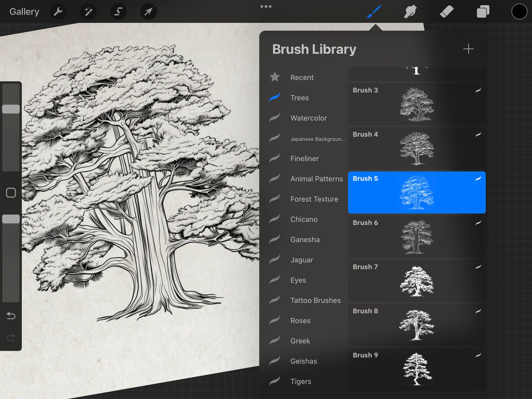
Task: Open the active color swatch
Action: [x=520, y=12]
